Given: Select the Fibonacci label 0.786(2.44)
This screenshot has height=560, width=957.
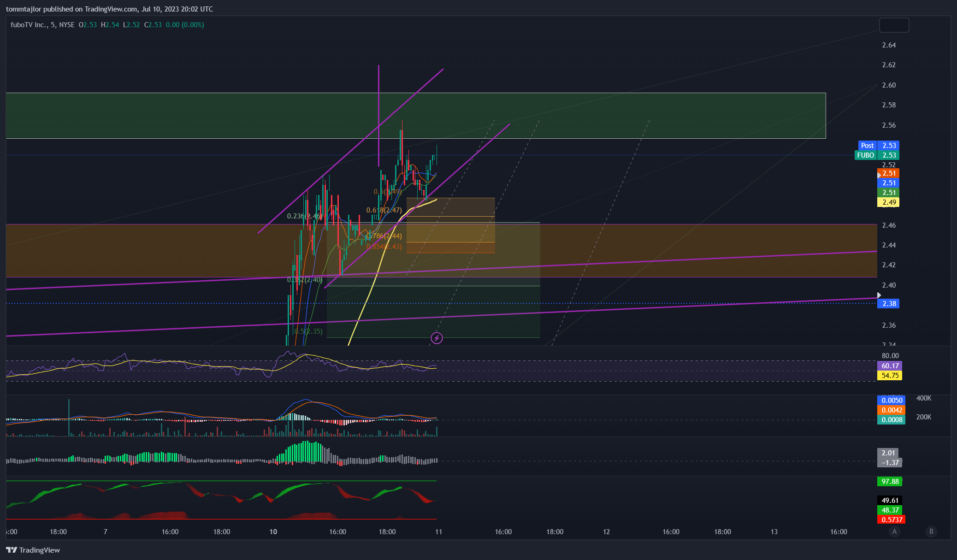Looking at the screenshot, I should (x=384, y=236).
